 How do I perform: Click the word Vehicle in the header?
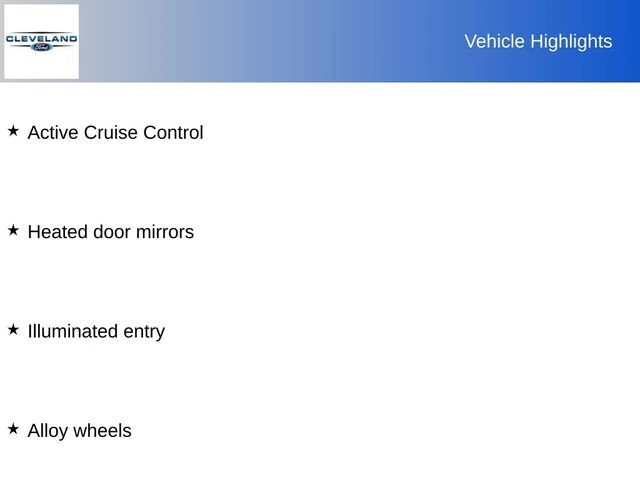pyautogui.click(x=495, y=41)
